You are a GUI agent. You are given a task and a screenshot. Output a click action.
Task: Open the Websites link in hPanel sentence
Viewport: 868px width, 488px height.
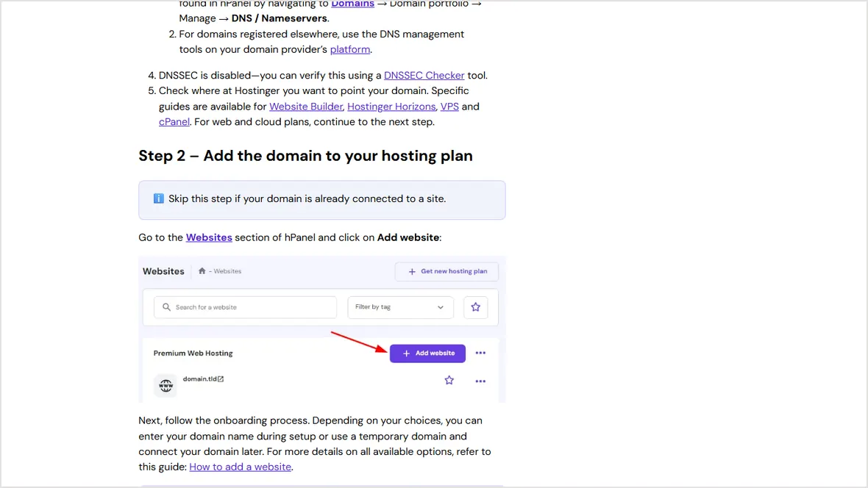(209, 237)
